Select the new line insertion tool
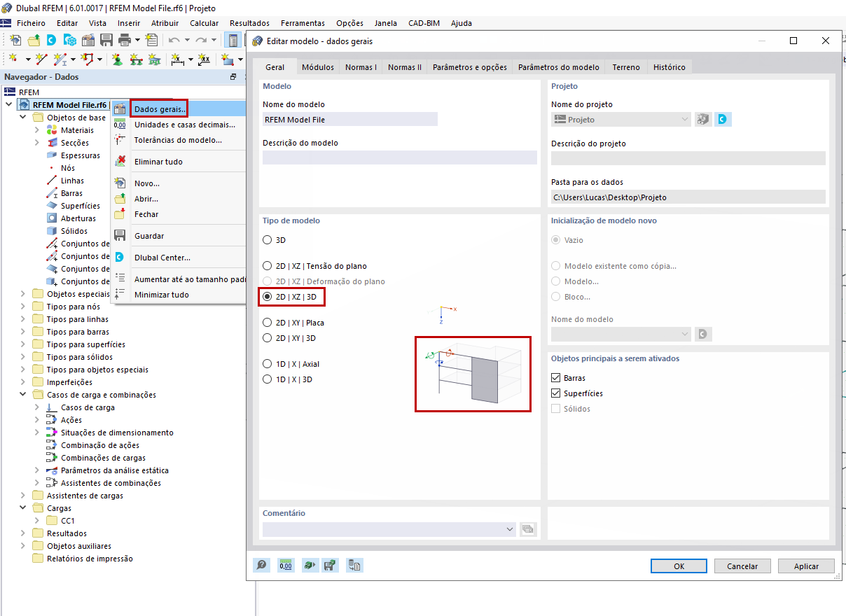The image size is (846, 616). 40,59
